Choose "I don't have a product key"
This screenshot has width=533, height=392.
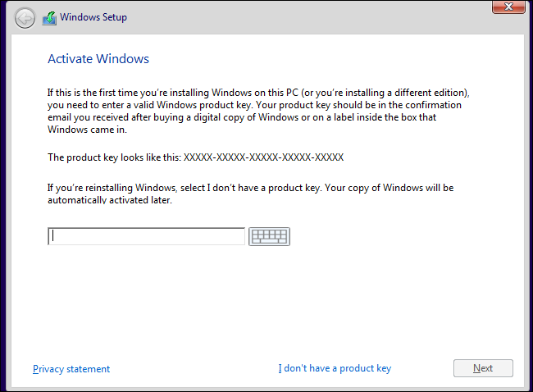coord(335,368)
